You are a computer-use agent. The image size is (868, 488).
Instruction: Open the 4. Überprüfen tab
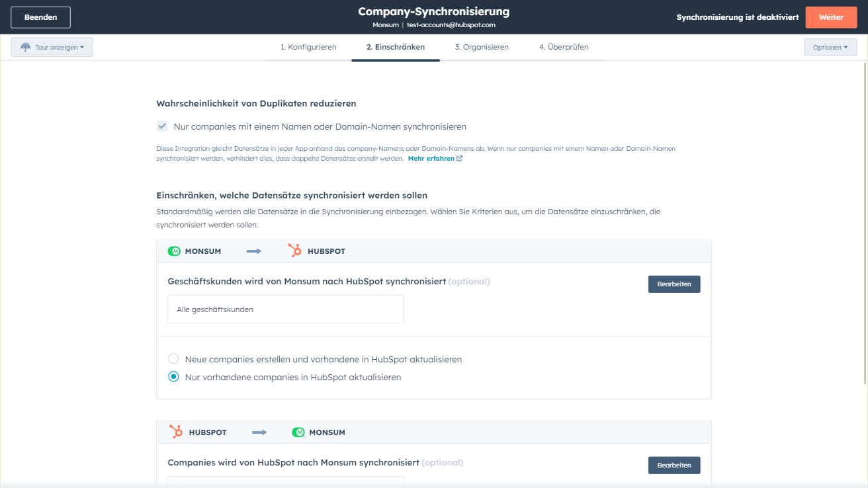pyautogui.click(x=564, y=47)
